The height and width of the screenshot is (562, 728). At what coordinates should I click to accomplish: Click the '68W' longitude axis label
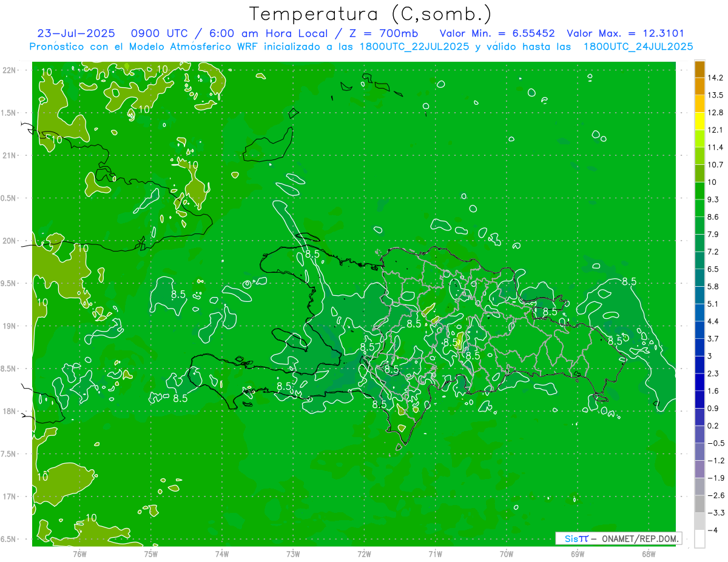click(649, 554)
